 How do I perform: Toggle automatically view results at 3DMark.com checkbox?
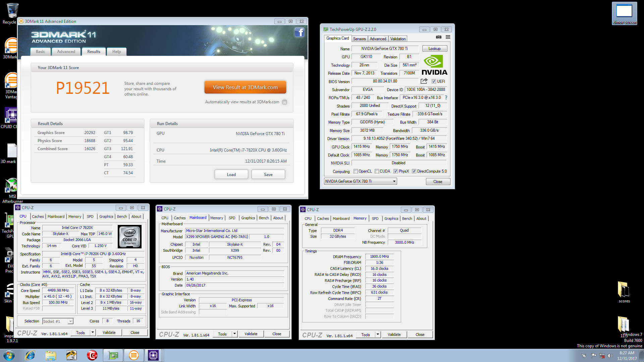(x=284, y=102)
